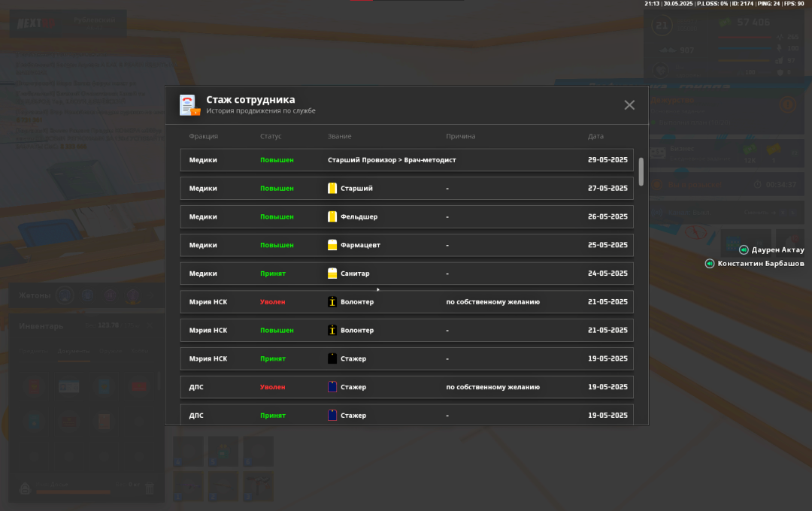Click the Фракция column header
The image size is (812, 511).
pyautogui.click(x=203, y=137)
